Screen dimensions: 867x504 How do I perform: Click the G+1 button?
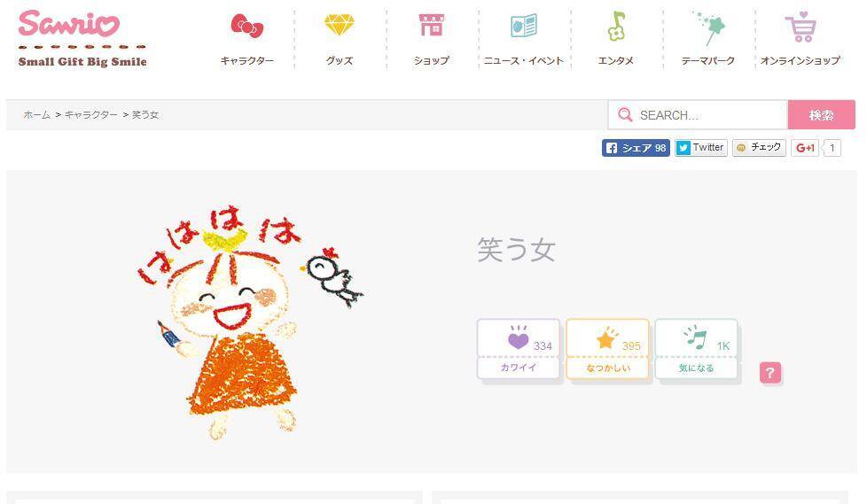pyautogui.click(x=805, y=148)
